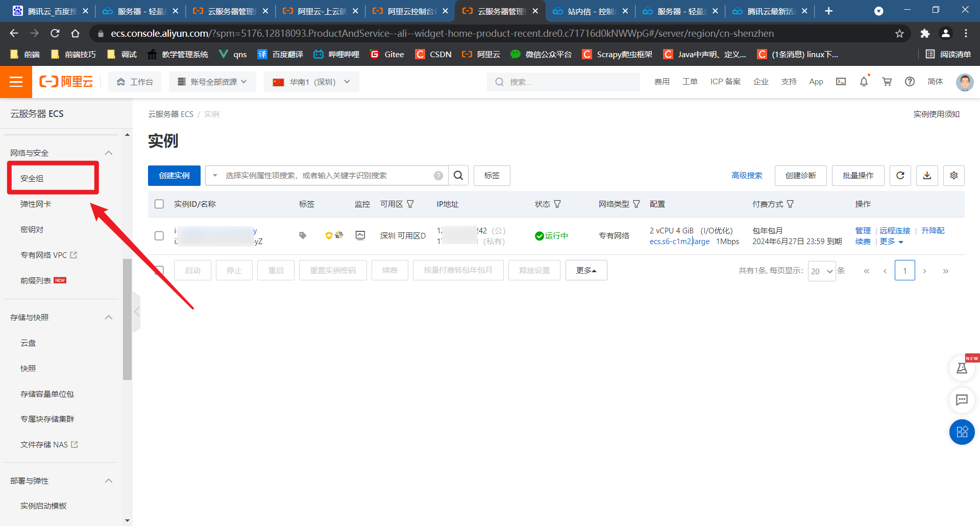Screen dimensions: 980x526
Task: Open Cloud Shell terminal icon
Action: click(841, 82)
